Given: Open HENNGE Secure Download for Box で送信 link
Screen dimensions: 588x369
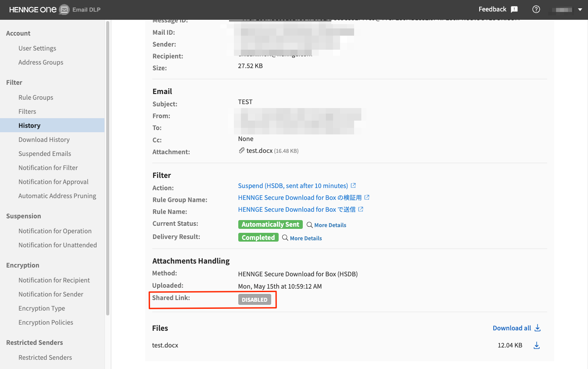Looking at the screenshot, I should click(x=297, y=210).
